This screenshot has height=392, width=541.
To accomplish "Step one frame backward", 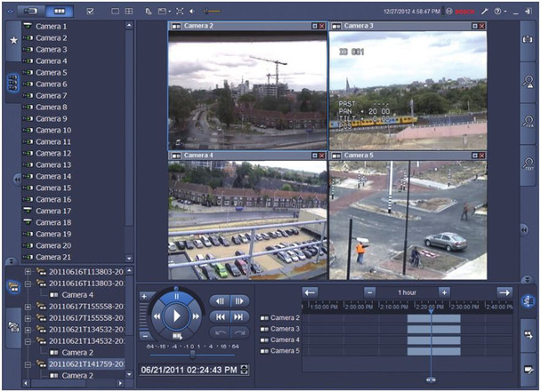I will point(220,301).
